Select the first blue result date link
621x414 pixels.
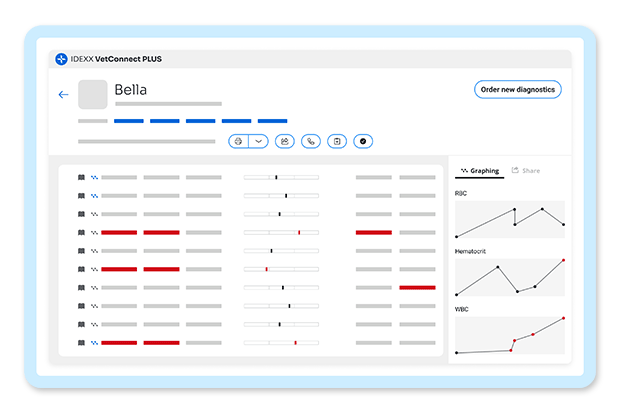129,121
